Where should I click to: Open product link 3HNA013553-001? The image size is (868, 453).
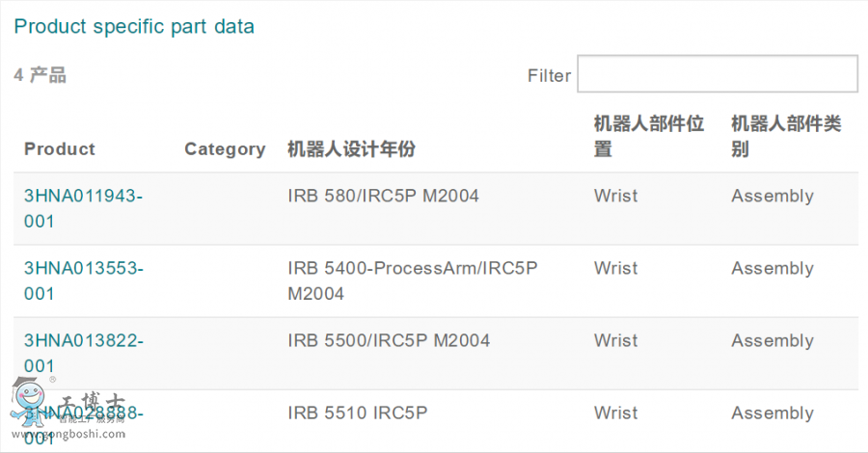83,280
